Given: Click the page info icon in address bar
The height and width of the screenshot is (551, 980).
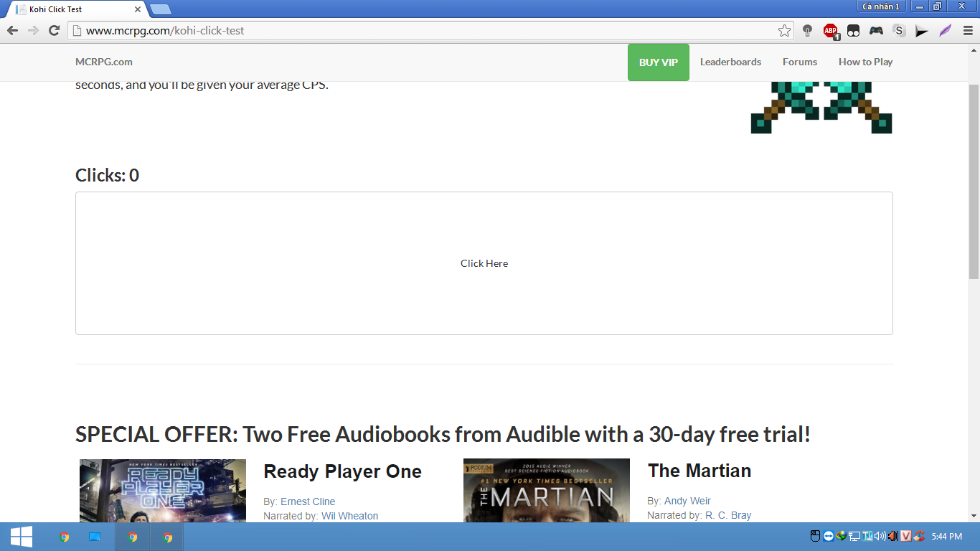Looking at the screenshot, I should point(77,31).
